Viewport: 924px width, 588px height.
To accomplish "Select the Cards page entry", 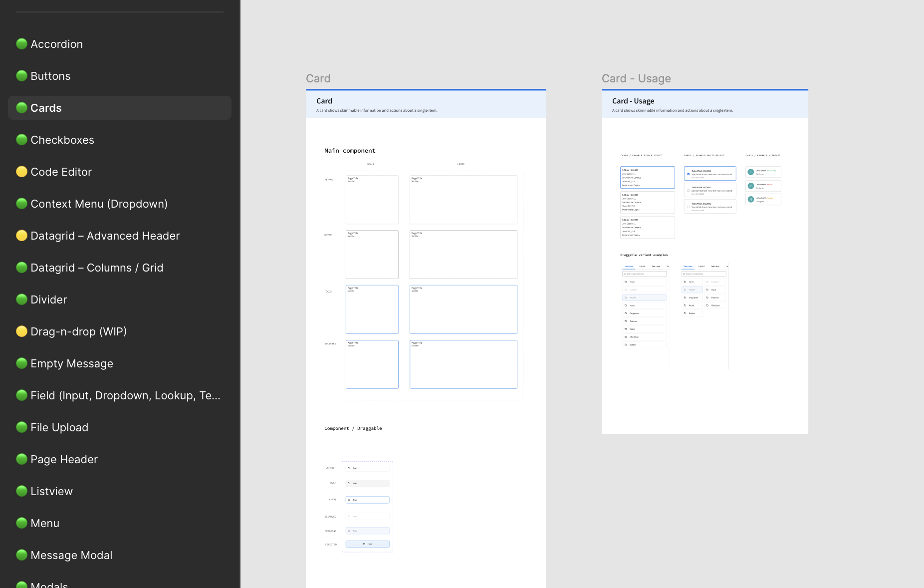I will (120, 108).
